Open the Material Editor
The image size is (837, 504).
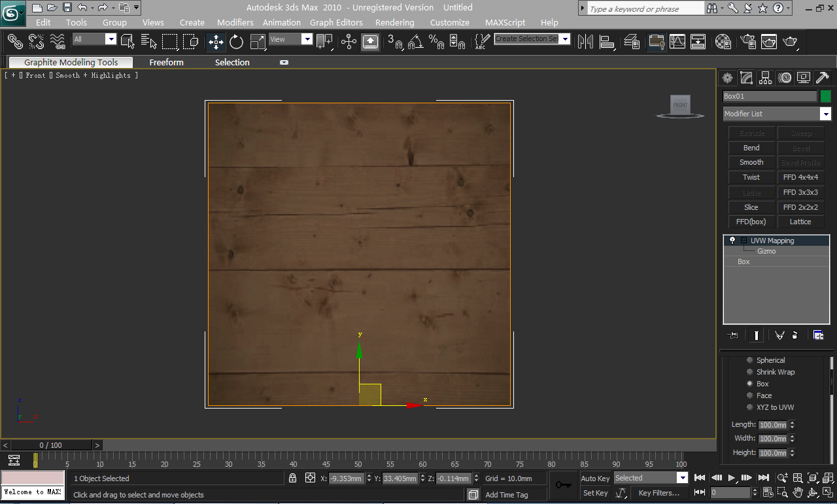(723, 42)
